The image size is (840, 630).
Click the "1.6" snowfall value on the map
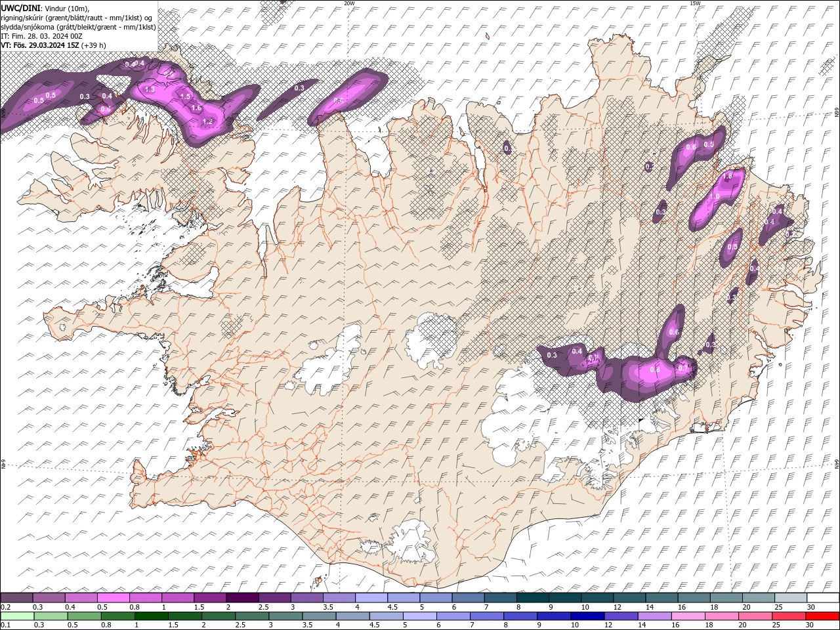coord(196,108)
